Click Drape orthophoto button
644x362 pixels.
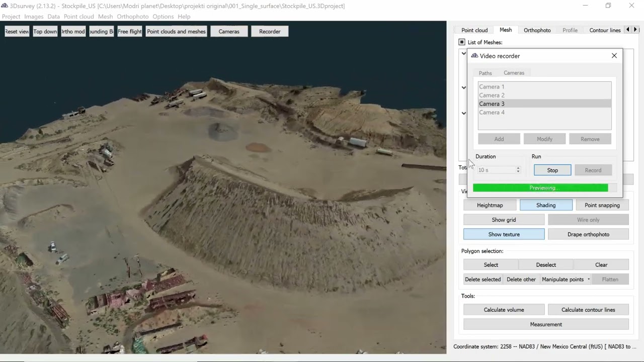coord(588,234)
